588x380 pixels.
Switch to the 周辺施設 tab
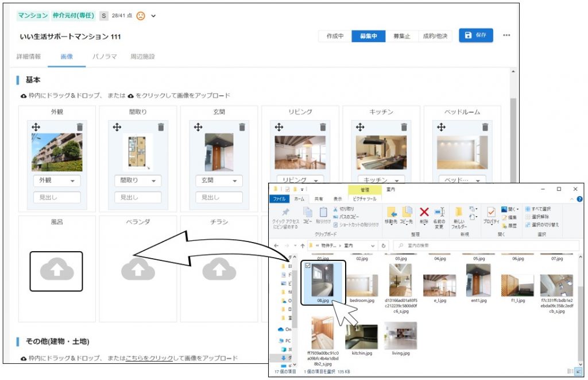(x=142, y=57)
